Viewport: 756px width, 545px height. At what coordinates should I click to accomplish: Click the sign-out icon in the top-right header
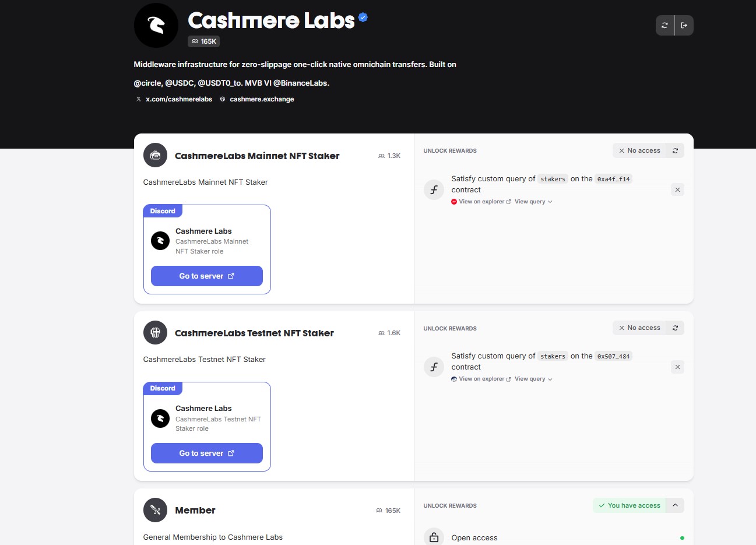pos(684,25)
